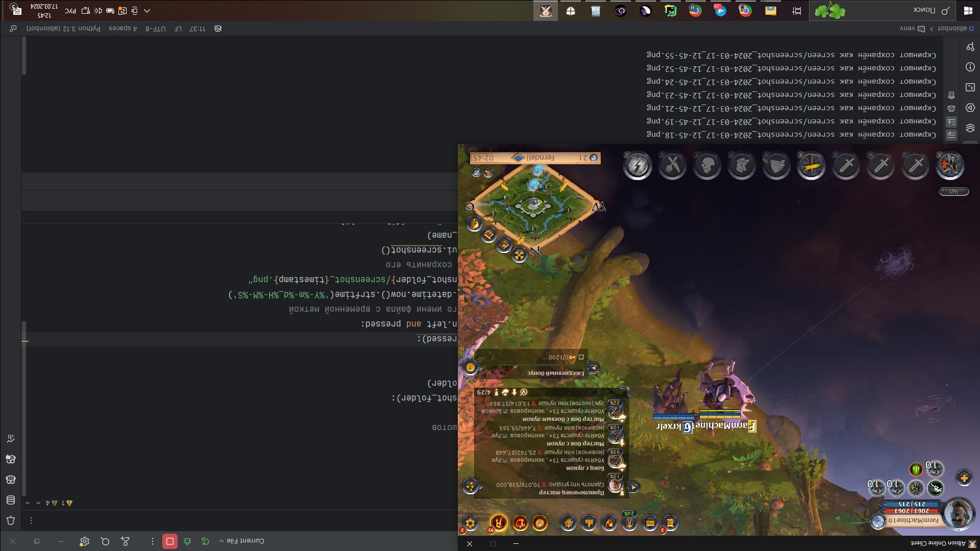Click the FarmMachine10 character portrait
The width and height of the screenshot is (980, 551).
[x=959, y=513]
